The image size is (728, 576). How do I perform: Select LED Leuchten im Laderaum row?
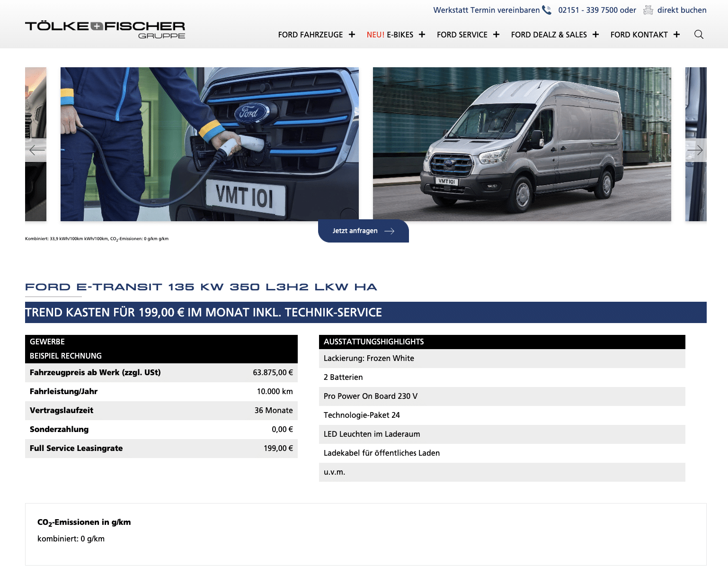[502, 434]
